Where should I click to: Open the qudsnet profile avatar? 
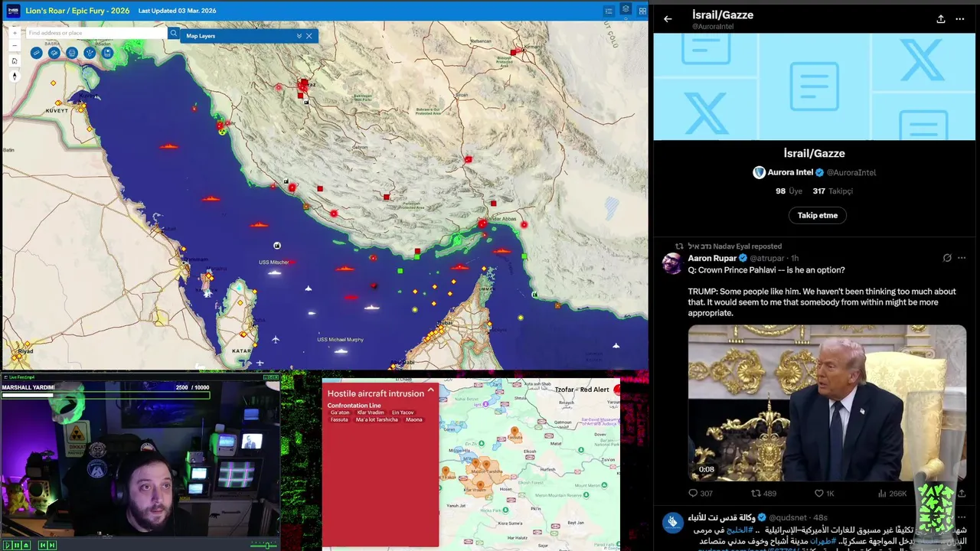click(672, 523)
